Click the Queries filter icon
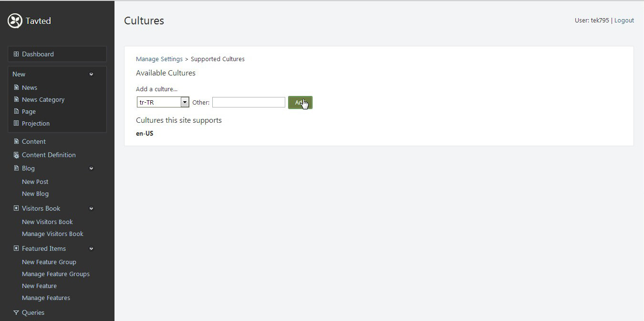The image size is (644, 321). [16, 312]
